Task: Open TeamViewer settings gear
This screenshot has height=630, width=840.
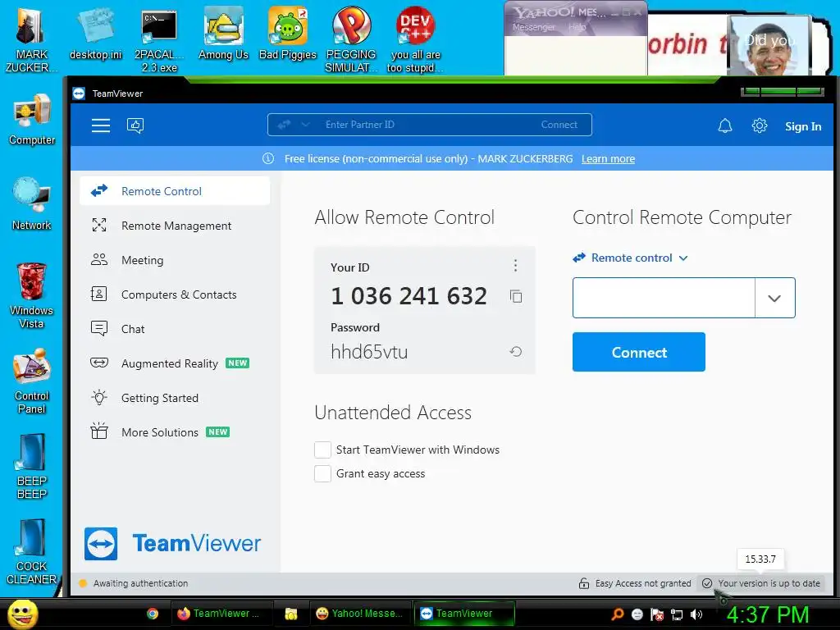Action: (759, 126)
